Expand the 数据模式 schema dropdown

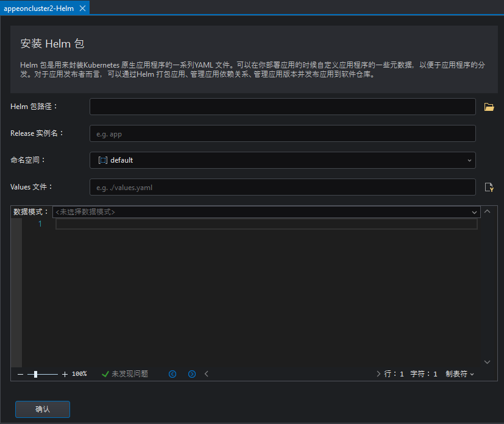(x=266, y=212)
